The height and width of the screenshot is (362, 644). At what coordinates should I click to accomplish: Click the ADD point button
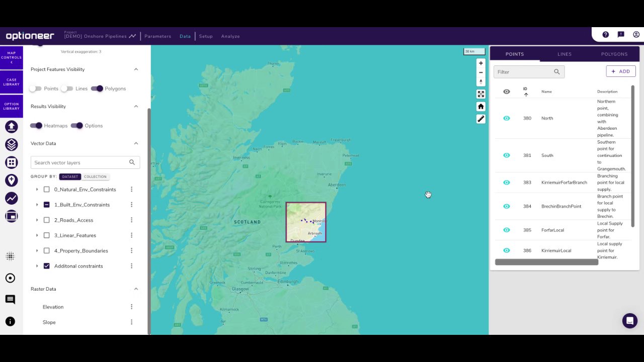click(x=621, y=71)
